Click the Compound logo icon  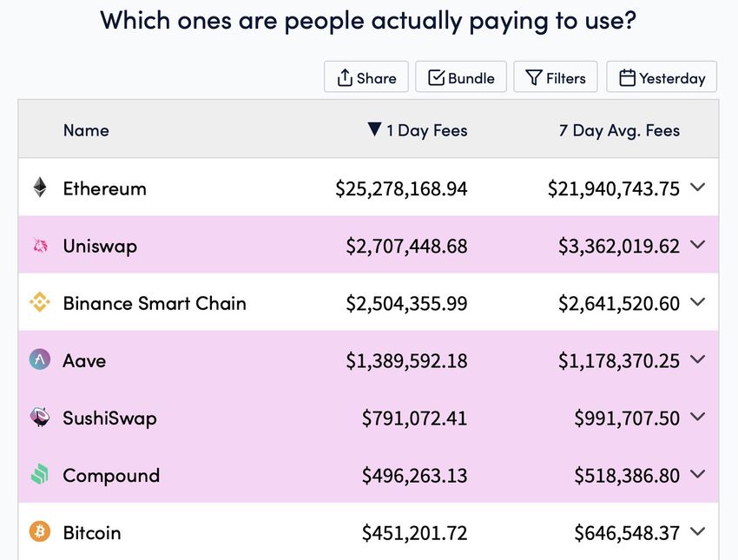[x=40, y=475]
